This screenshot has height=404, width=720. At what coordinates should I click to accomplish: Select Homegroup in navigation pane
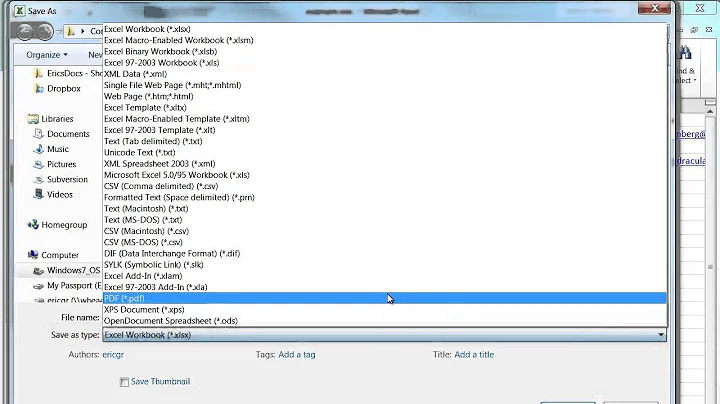[57, 225]
